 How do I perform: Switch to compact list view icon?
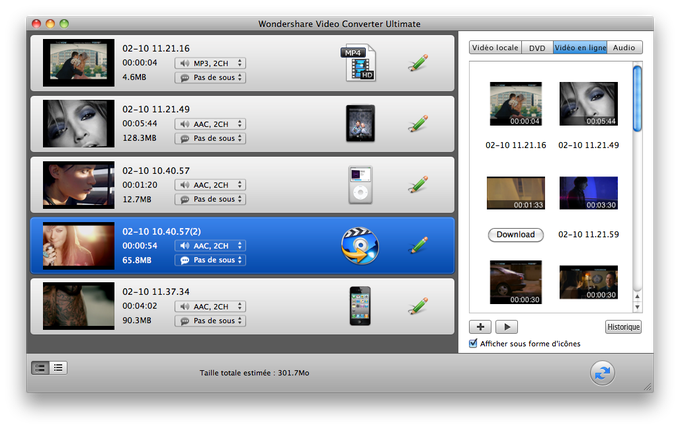click(59, 368)
